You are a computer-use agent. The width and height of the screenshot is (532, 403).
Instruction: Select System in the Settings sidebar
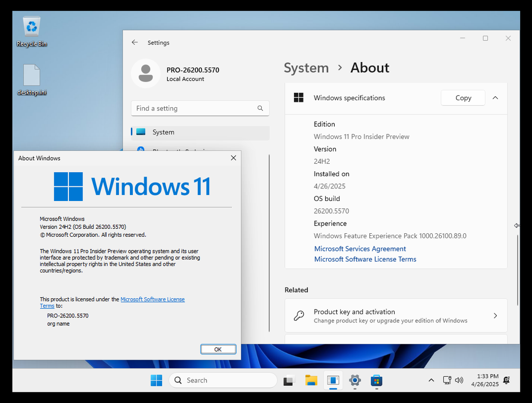point(200,132)
